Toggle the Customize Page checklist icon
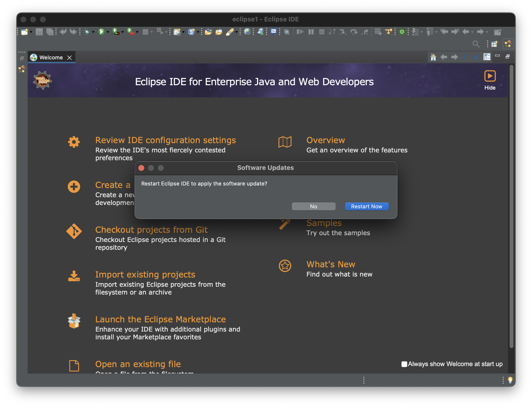This screenshot has width=532, height=407. coord(487,57)
